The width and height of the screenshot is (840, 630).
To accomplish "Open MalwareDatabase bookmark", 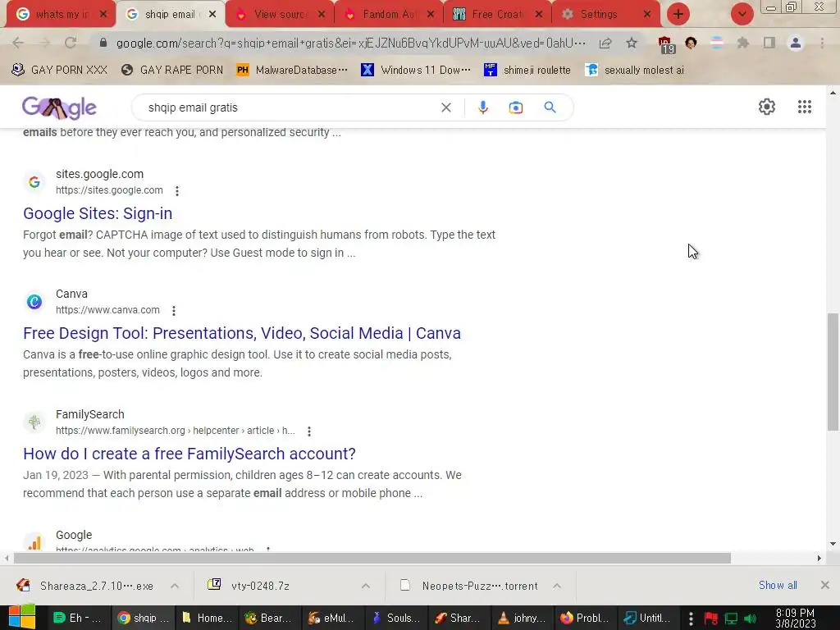I will (x=292, y=70).
